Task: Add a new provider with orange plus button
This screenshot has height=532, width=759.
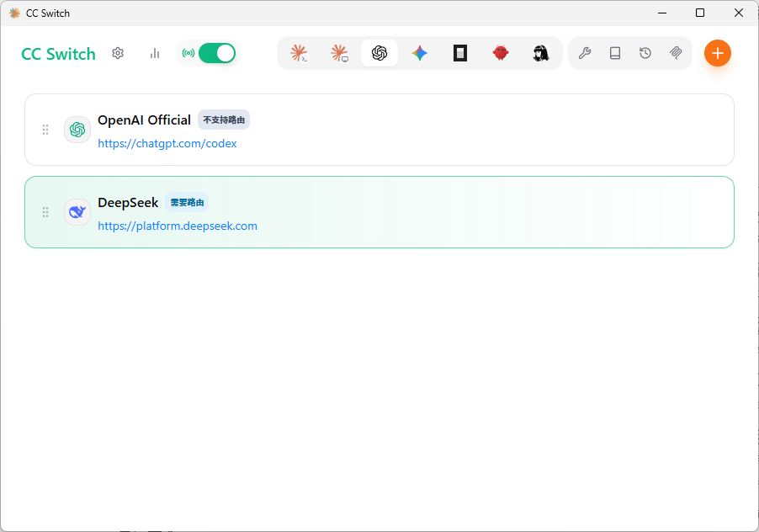Action: 718,53
